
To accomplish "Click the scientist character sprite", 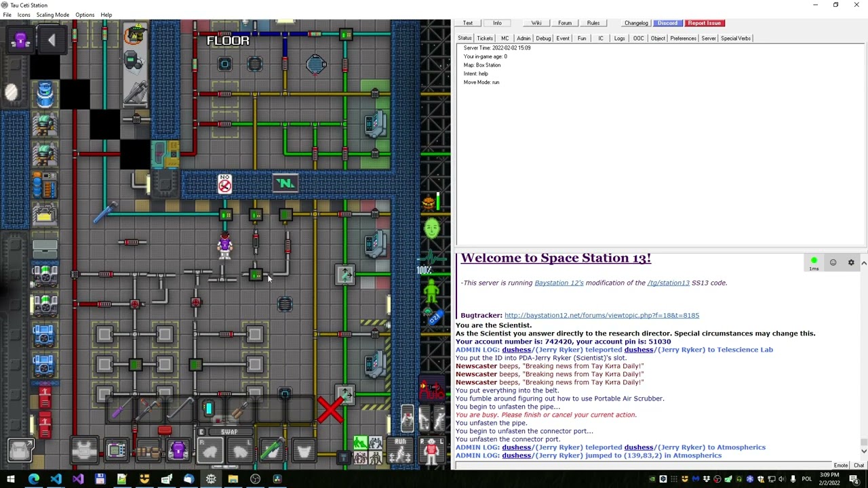I will coord(224,245).
